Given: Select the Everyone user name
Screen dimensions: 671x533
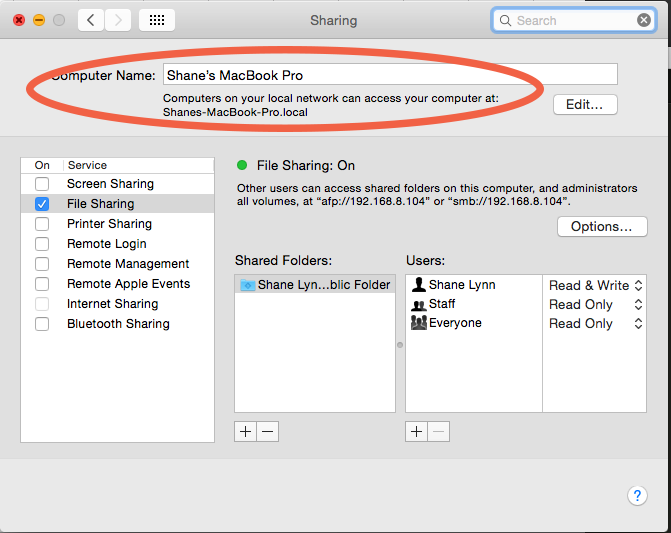Looking at the screenshot, I should [455, 323].
